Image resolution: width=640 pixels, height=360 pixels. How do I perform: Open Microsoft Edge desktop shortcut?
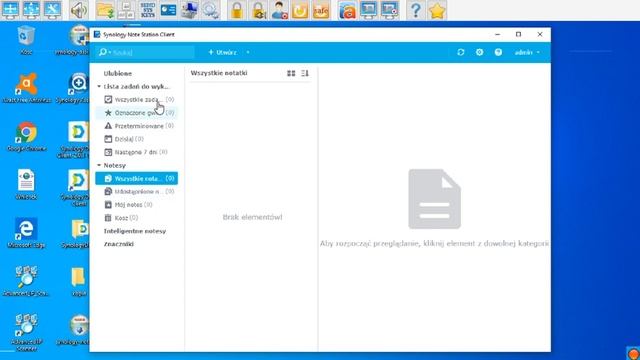(27, 233)
